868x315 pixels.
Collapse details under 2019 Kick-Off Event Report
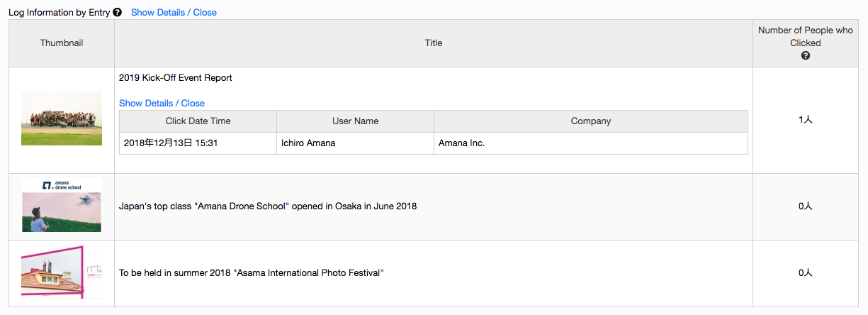tap(162, 103)
